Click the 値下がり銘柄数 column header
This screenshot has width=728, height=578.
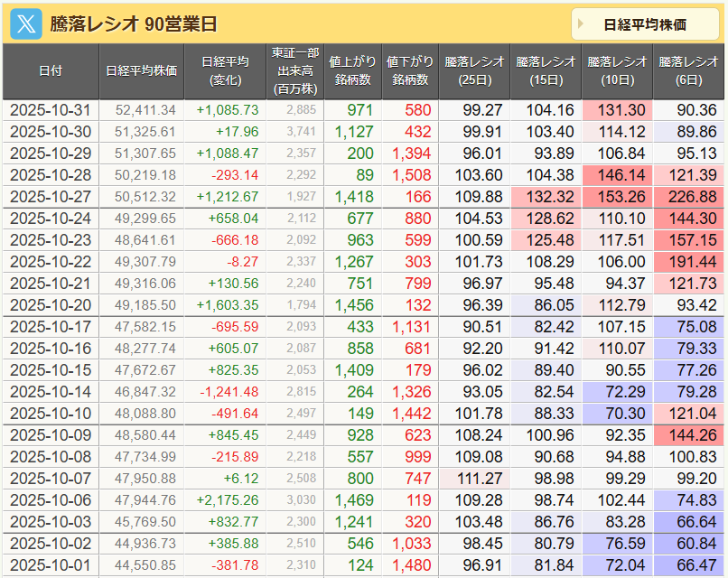[x=410, y=70]
